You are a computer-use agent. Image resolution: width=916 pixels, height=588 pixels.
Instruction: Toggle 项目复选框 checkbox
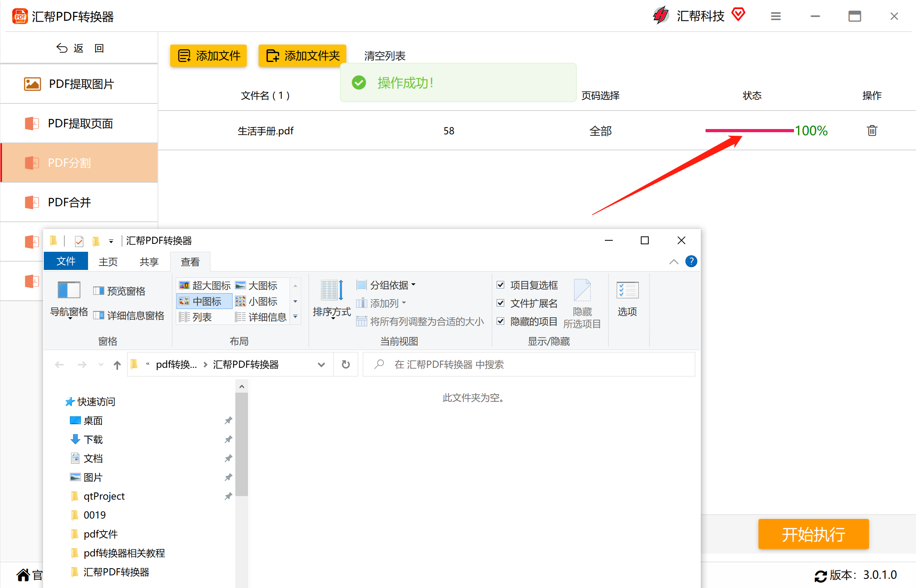click(500, 285)
